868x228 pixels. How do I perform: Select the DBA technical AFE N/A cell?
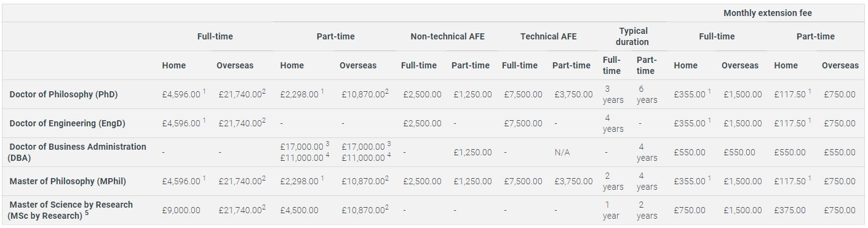561,152
